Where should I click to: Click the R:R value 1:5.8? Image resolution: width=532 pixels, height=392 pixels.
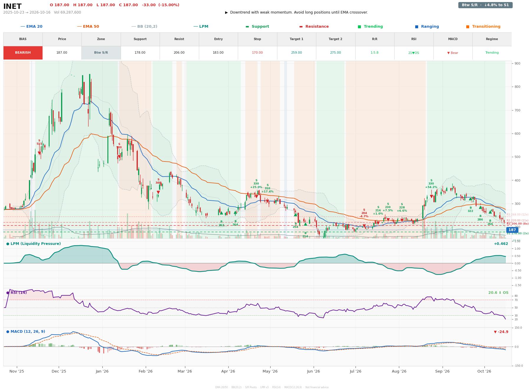pos(374,53)
